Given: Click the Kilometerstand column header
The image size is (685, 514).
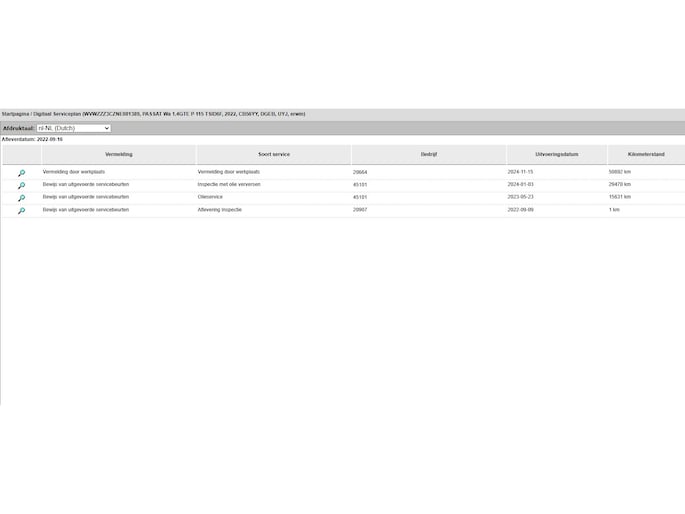Looking at the screenshot, I should click(x=645, y=154).
